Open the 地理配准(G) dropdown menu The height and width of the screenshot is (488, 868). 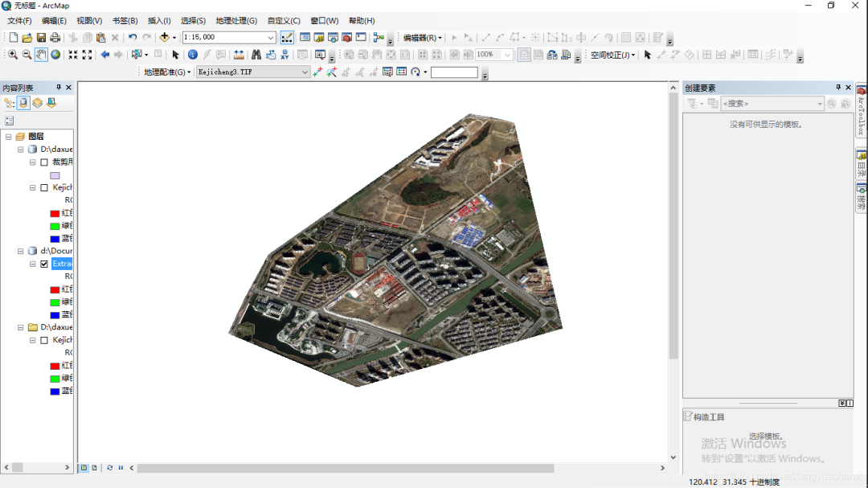pos(167,72)
